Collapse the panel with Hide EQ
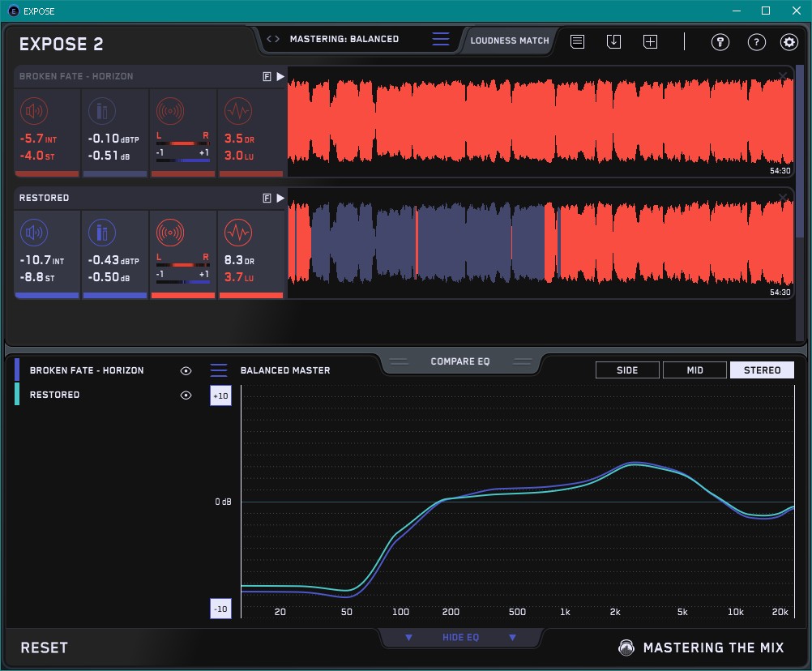The height and width of the screenshot is (671, 812). pos(460,638)
